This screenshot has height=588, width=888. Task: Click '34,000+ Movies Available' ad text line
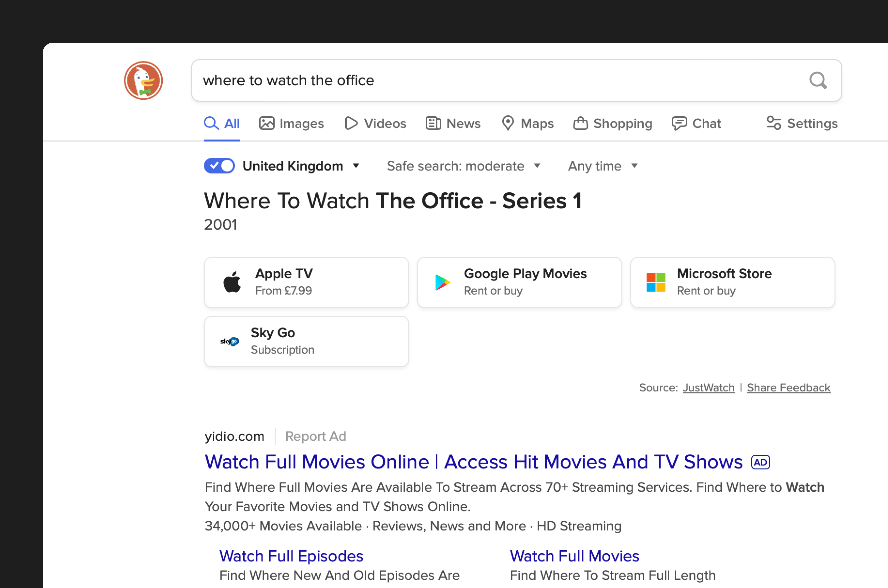point(283,526)
